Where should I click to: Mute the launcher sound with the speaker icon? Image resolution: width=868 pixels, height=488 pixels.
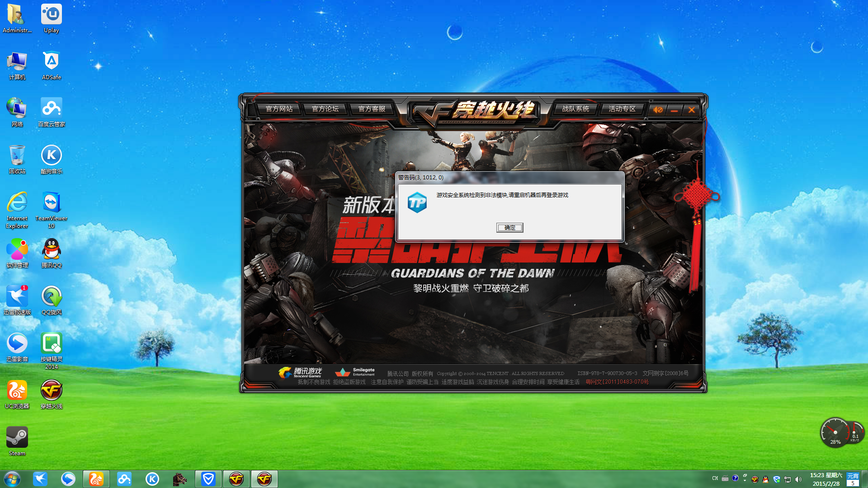658,110
